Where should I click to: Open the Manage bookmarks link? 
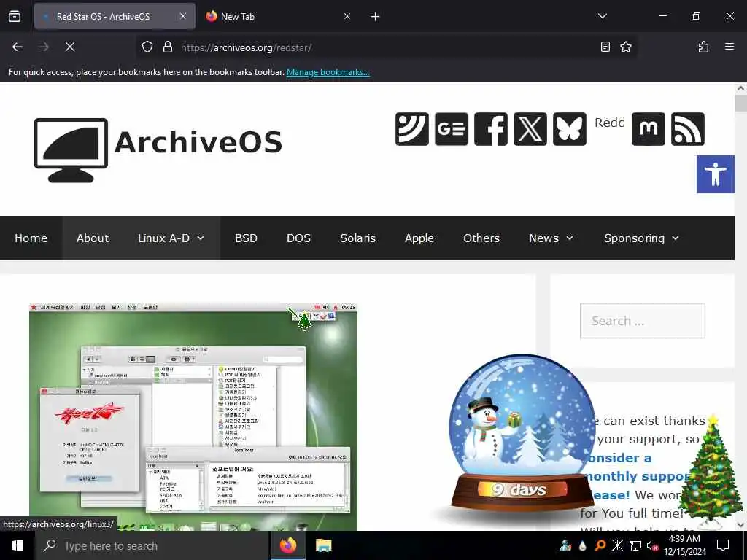pyautogui.click(x=328, y=72)
